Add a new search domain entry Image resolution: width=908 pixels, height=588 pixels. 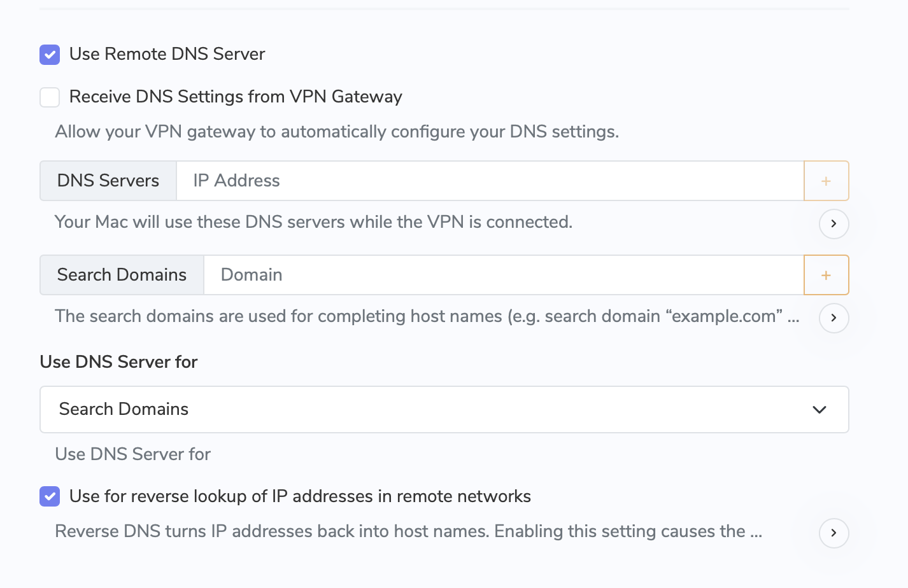[x=826, y=275]
